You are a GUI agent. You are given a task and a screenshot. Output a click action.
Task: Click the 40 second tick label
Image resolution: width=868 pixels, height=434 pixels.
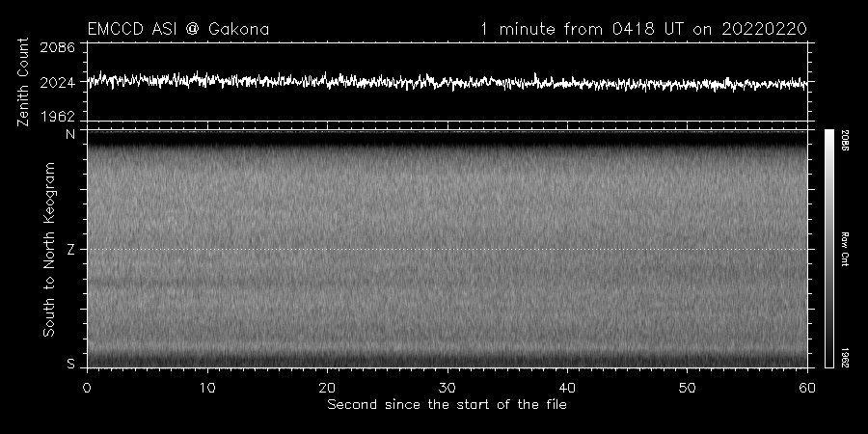coord(567,388)
